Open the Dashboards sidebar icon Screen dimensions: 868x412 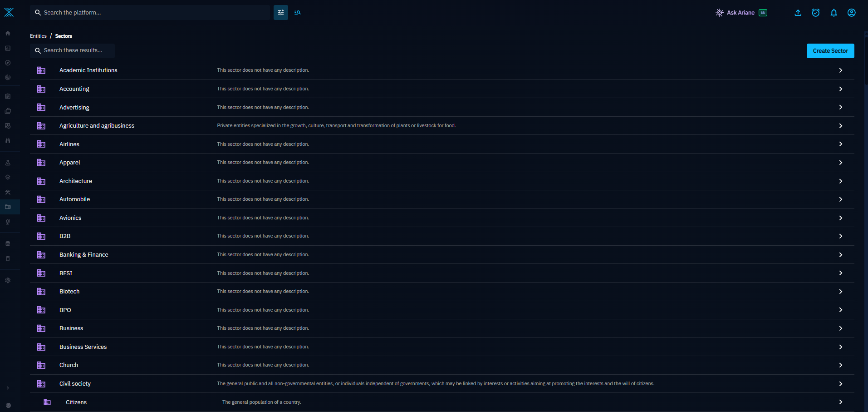pyautogui.click(x=8, y=48)
